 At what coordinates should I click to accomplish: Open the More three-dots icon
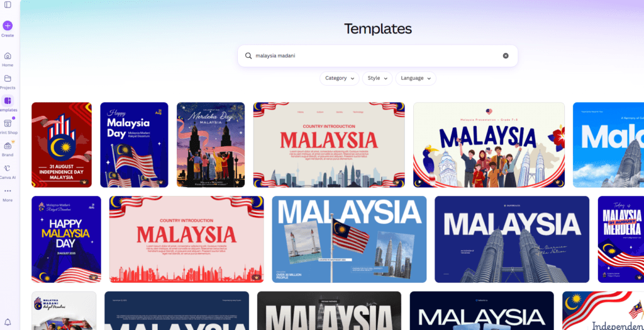tap(8, 191)
